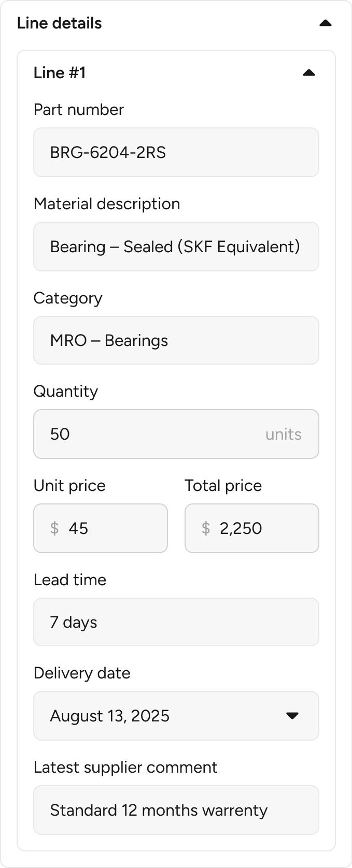Click the Latest supplier comment label
Screen dimensions: 352x868
125,768
